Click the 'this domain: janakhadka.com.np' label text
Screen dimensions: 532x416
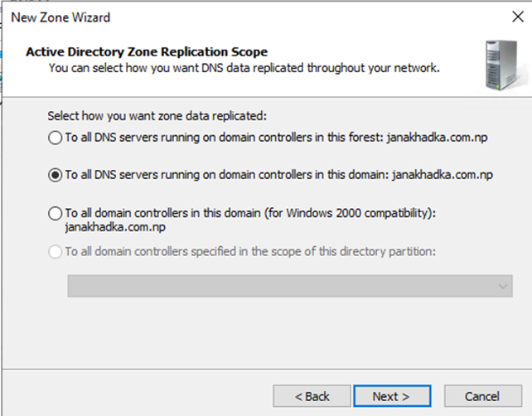[410, 175]
